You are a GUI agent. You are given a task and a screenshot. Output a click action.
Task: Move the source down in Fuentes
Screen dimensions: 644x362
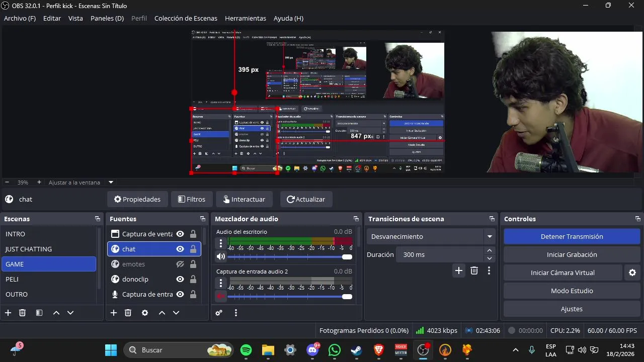176,313
